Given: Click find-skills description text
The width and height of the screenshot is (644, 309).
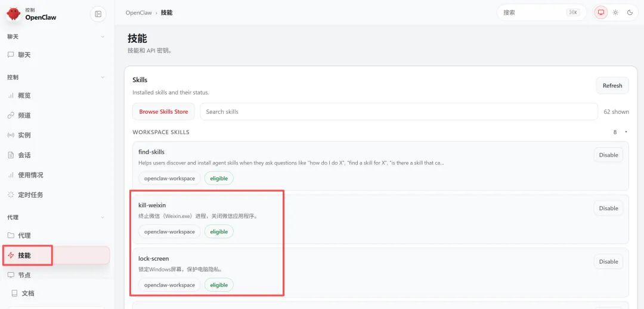Looking at the screenshot, I should pyautogui.click(x=291, y=163).
